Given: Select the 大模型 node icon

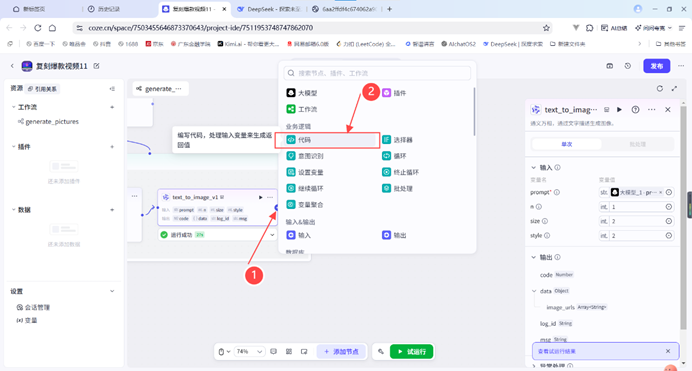Looking at the screenshot, I should tap(290, 93).
